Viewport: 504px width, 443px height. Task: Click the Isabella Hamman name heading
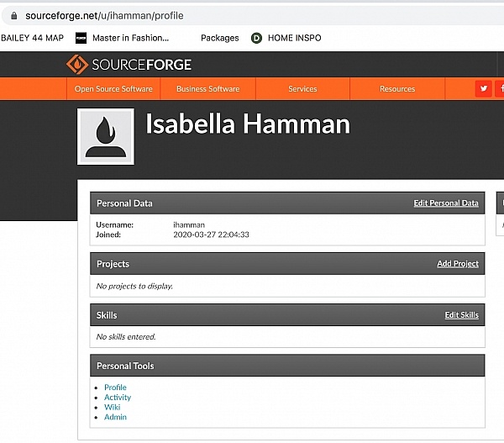tap(248, 124)
